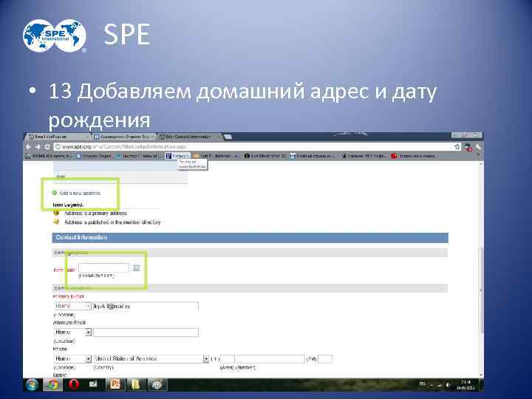
Task: Click the phone Number field
Action: (x=270, y=359)
